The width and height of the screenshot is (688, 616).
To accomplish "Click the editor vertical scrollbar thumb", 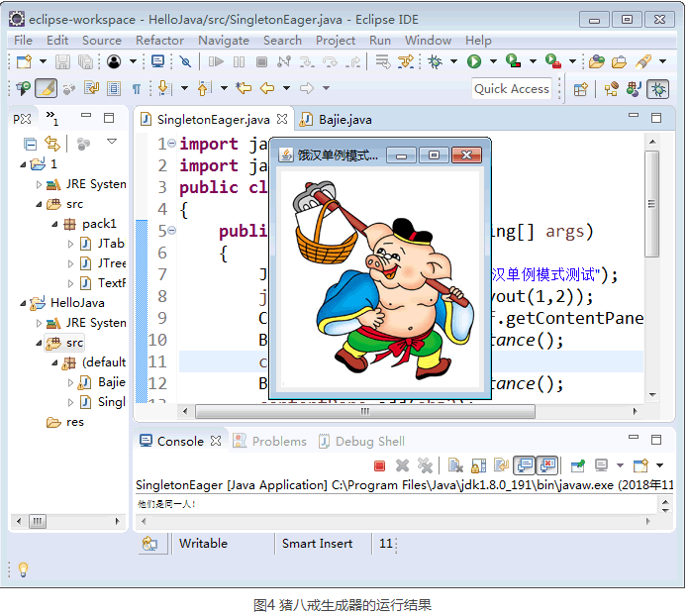I will 652,204.
